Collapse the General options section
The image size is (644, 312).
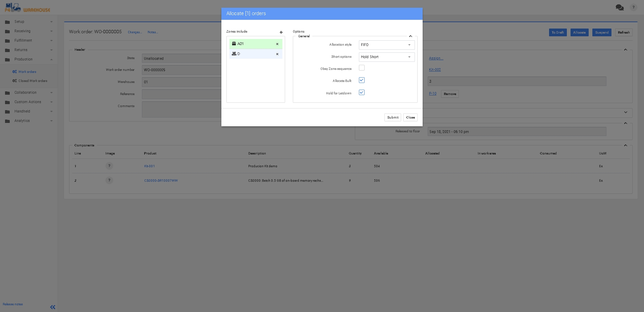[410, 36]
